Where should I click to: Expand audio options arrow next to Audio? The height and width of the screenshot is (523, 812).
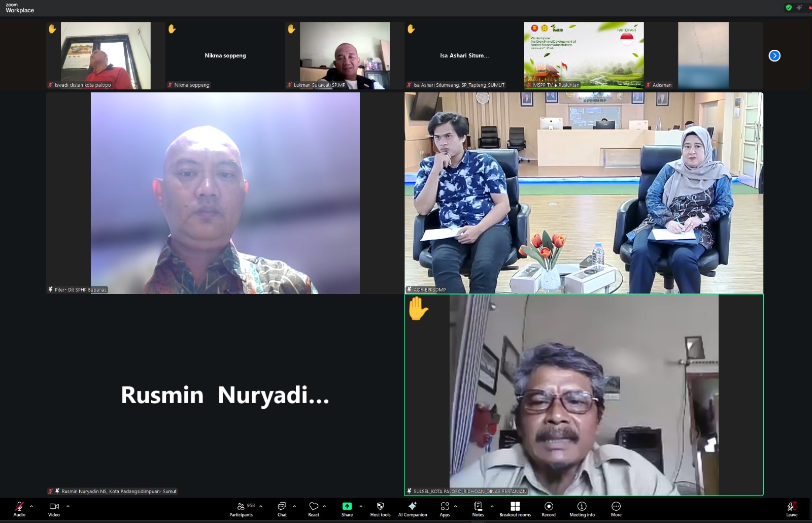[x=31, y=506]
